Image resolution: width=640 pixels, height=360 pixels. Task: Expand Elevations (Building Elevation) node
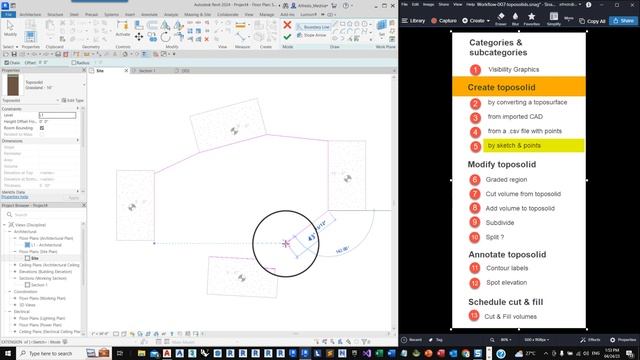point(15,271)
